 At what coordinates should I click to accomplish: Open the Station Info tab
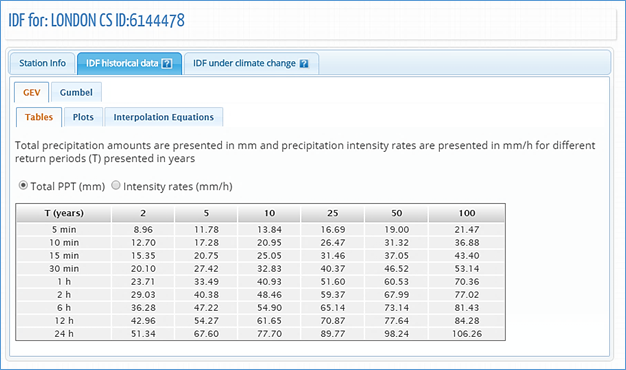point(42,63)
